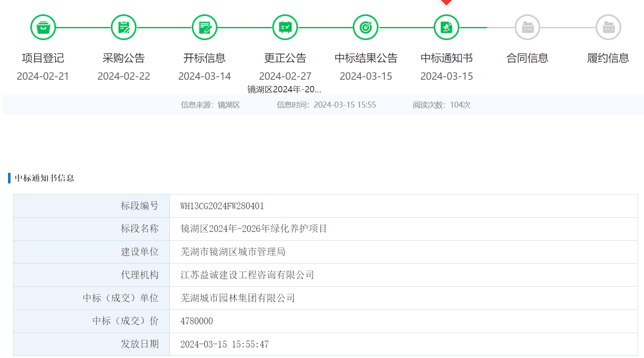The height and width of the screenshot is (358, 644).
Task: Click the 更正公告 calendar icon
Action: [x=285, y=27]
